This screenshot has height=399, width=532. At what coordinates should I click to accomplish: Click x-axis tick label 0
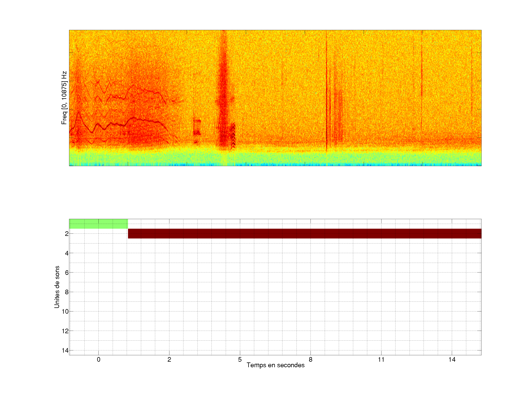click(x=98, y=359)
